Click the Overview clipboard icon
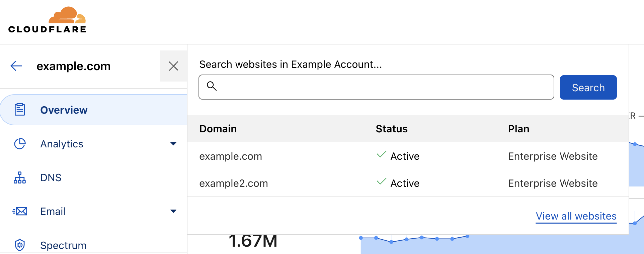The height and width of the screenshot is (254, 644). tap(20, 110)
